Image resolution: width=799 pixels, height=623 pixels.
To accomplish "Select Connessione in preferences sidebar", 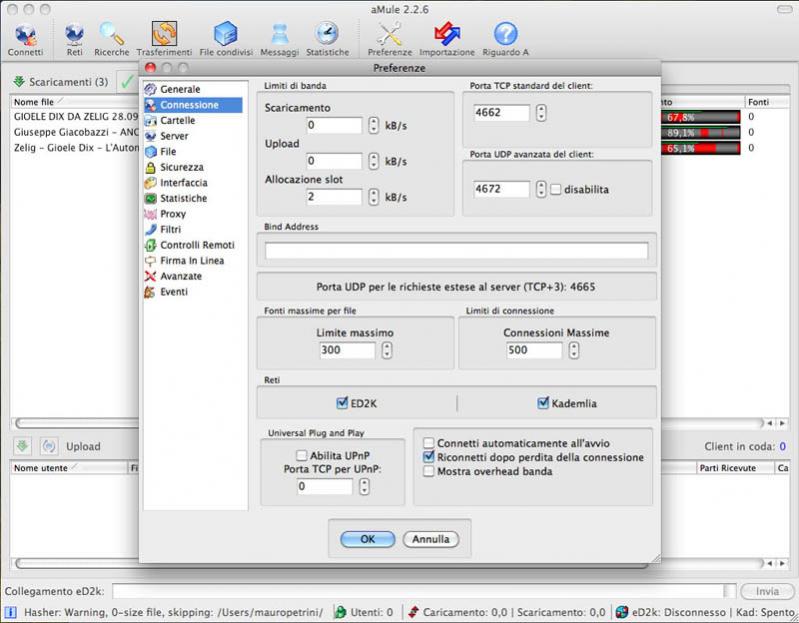I will (x=193, y=105).
